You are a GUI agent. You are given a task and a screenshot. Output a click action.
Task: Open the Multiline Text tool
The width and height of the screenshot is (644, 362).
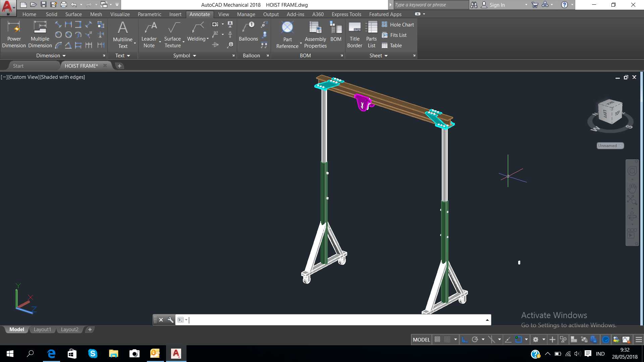pos(123,35)
